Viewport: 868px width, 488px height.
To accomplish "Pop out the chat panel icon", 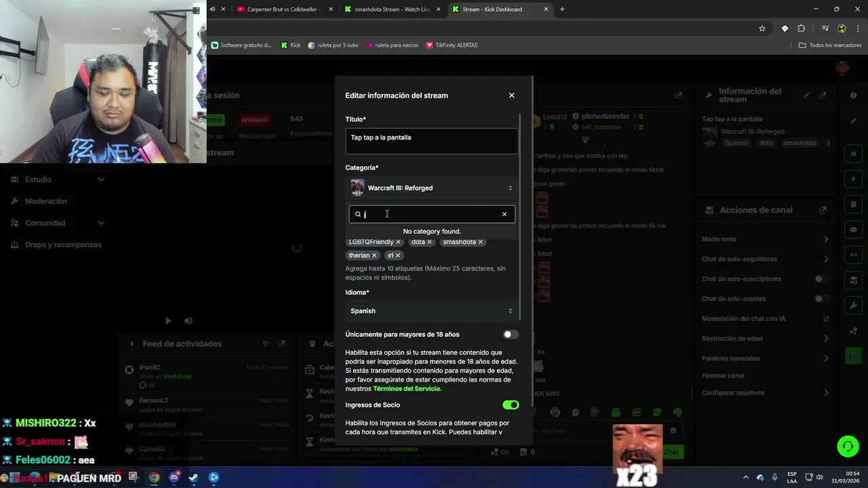I will (678, 96).
